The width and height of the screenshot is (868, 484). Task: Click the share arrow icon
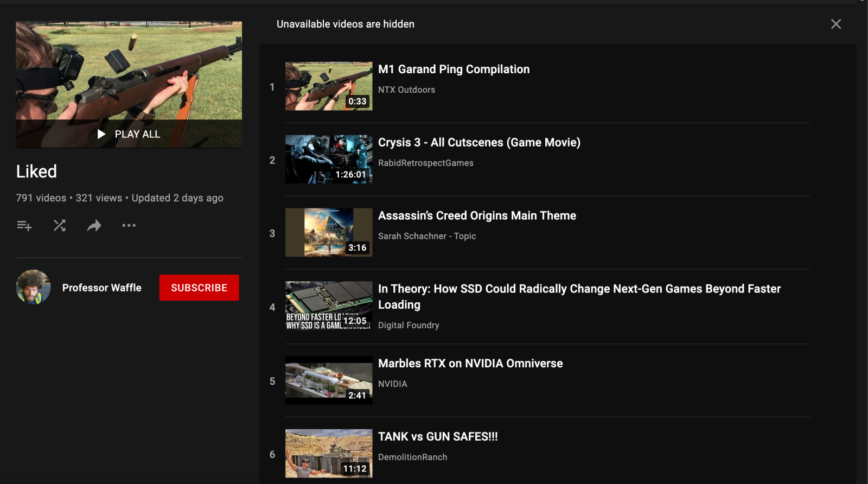click(x=94, y=225)
